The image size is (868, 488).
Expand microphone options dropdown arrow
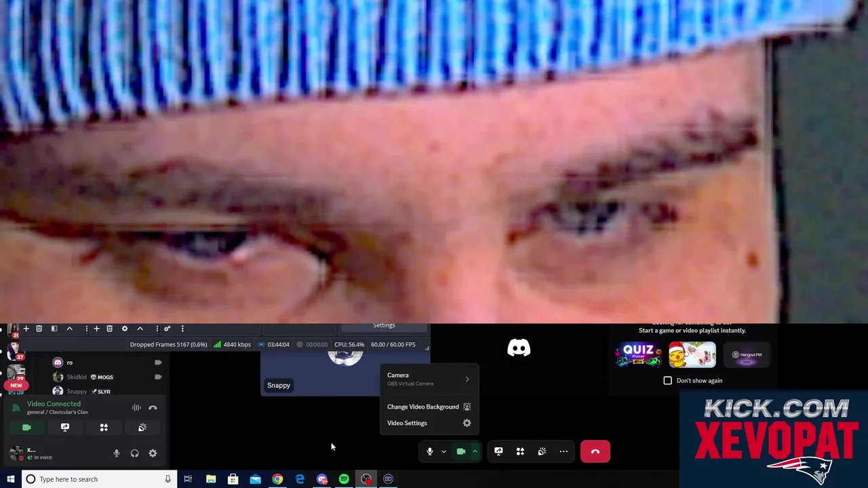click(x=443, y=451)
